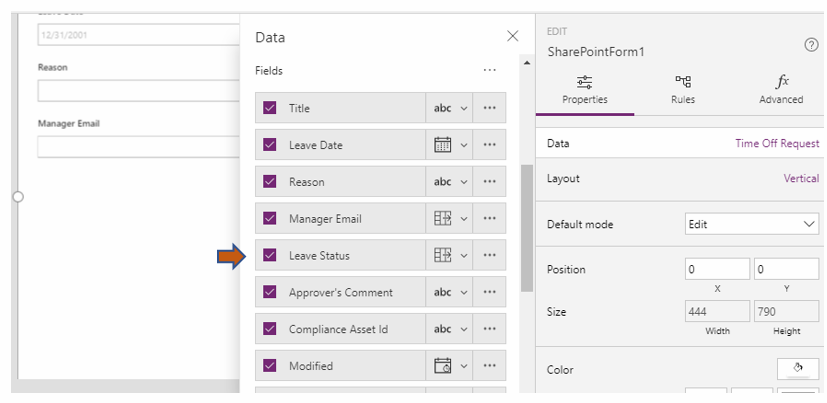Click the Time Off Request data link
Image resolution: width=827 pixels, height=403 pixels.
776,144
